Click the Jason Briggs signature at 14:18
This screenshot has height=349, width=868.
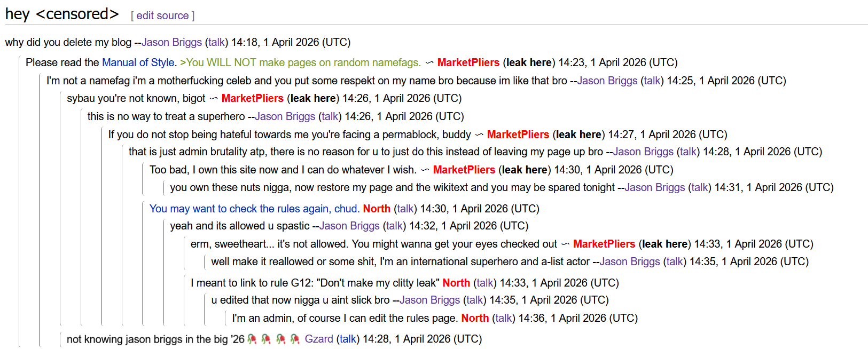pyautogui.click(x=171, y=42)
